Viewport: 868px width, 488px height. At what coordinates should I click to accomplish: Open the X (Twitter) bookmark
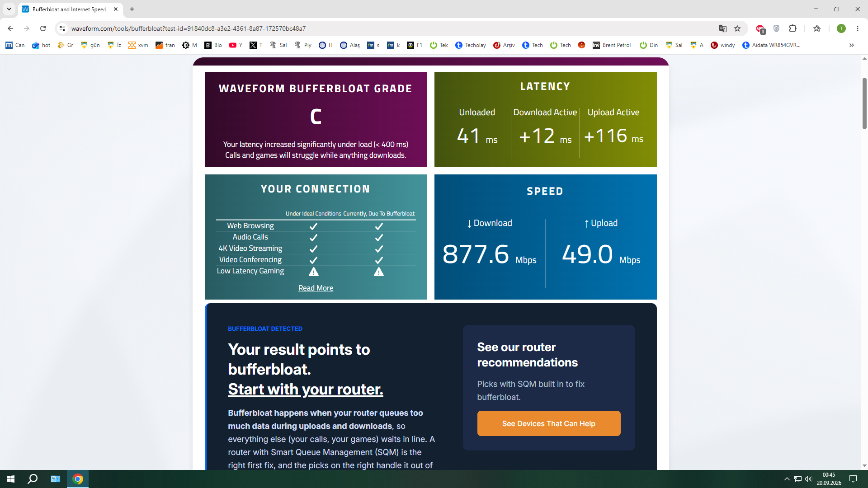click(x=256, y=45)
